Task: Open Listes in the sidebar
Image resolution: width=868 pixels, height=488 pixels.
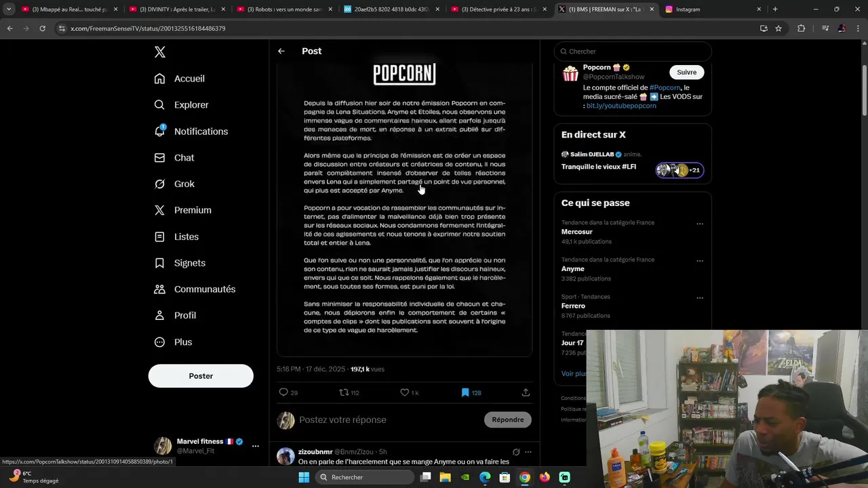Action: 177,237
